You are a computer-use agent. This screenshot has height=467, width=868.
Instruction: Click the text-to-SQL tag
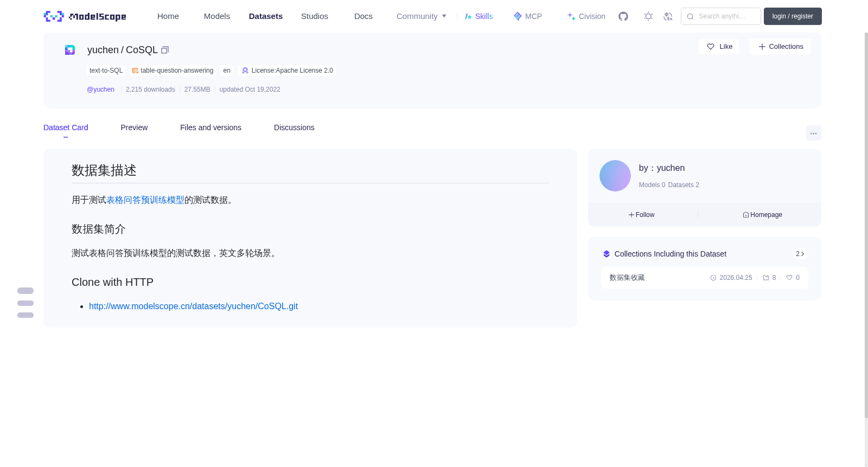coord(106,71)
